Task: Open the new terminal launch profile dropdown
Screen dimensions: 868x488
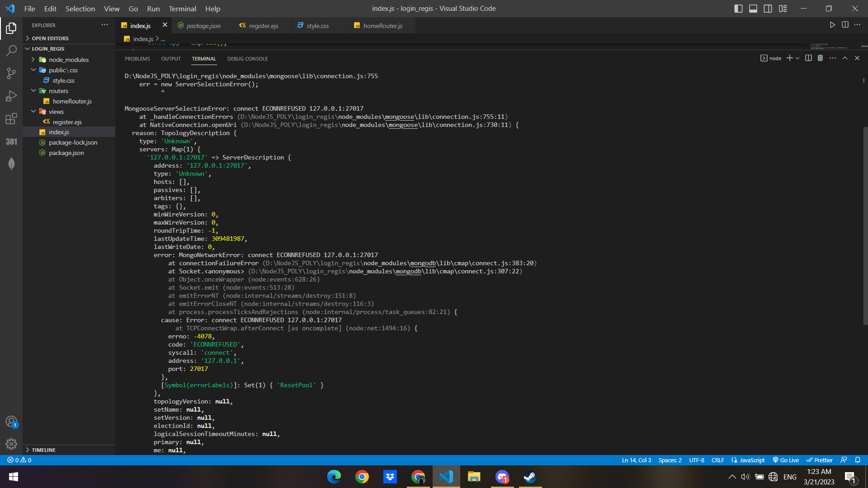Action: click(797, 58)
